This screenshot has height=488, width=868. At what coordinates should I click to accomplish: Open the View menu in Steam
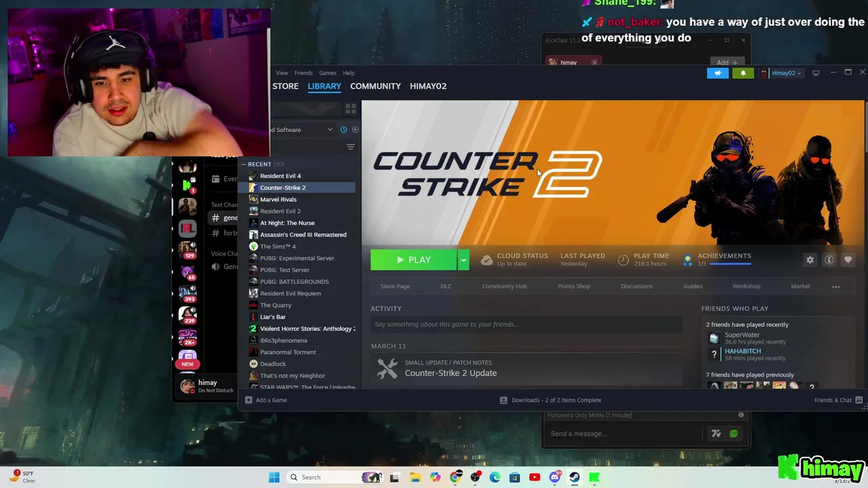coord(281,73)
